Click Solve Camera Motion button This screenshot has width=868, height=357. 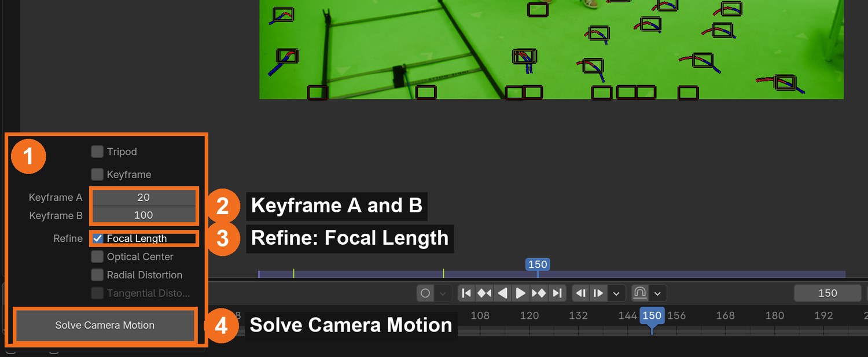[x=105, y=325]
